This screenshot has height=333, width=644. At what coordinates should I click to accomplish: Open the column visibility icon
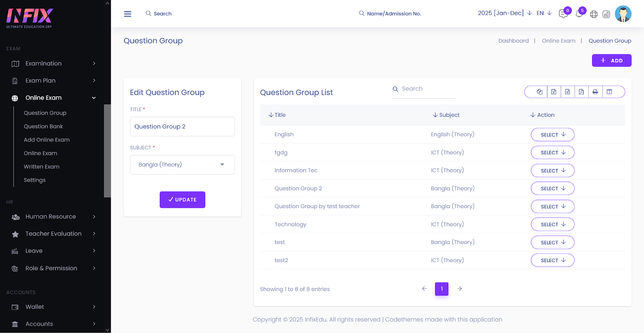pyautogui.click(x=609, y=92)
